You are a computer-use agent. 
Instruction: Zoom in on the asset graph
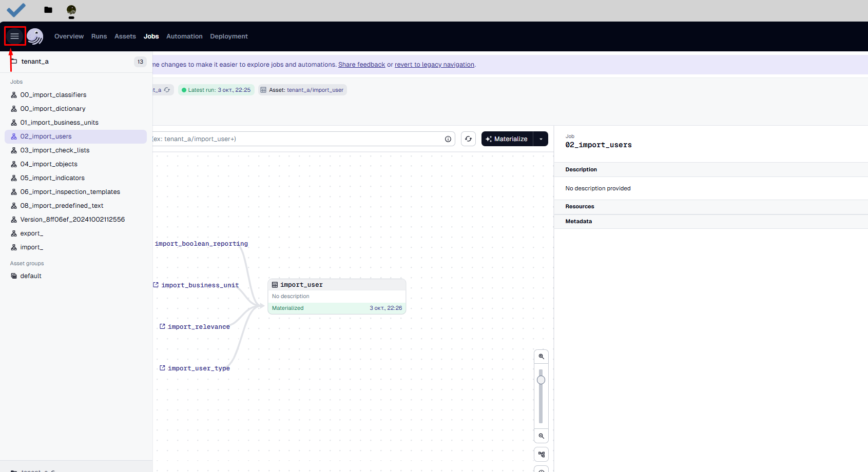coord(541,357)
